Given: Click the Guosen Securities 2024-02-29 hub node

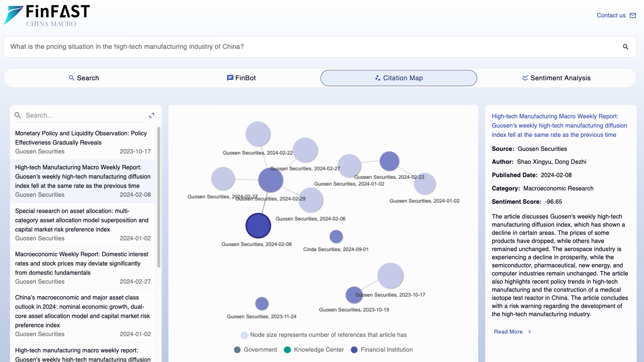Looking at the screenshot, I should pyautogui.click(x=271, y=180).
